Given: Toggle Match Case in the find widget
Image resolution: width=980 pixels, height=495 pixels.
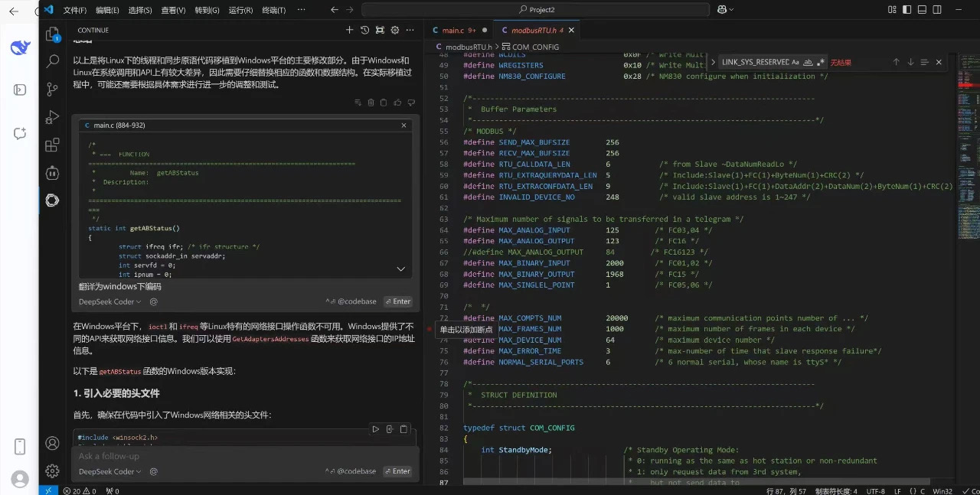Looking at the screenshot, I should [795, 62].
